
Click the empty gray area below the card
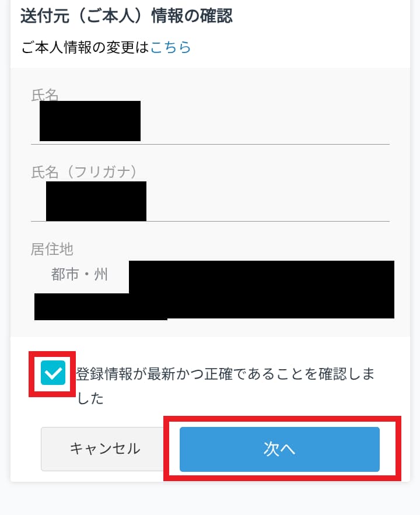click(x=210, y=499)
